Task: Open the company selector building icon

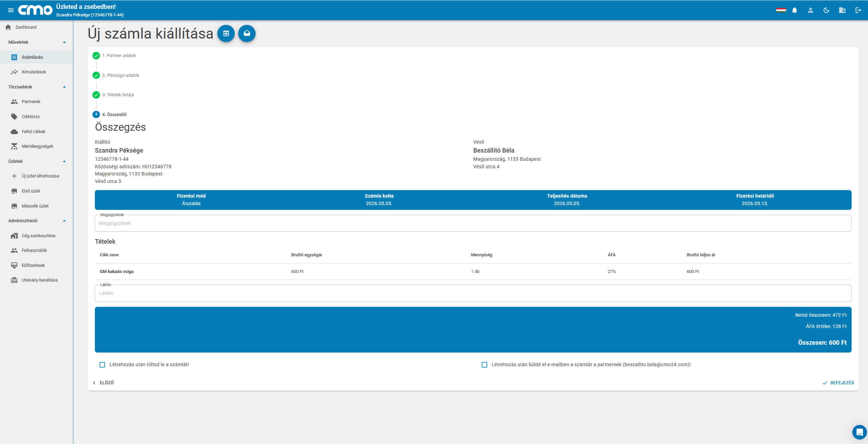Action: point(842,10)
